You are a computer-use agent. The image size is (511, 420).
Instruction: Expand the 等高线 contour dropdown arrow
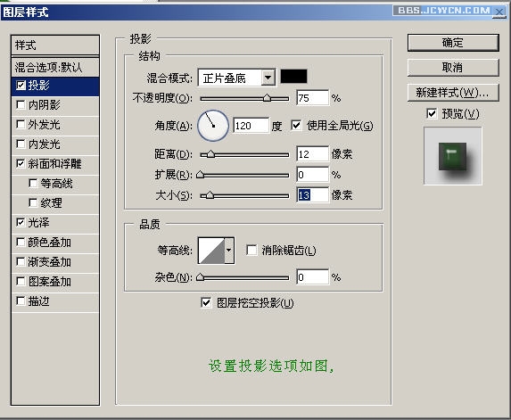(229, 251)
